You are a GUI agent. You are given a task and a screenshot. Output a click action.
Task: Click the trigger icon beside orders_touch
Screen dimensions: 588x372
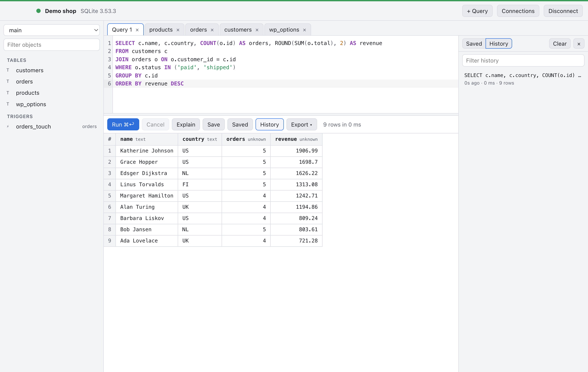(8, 127)
